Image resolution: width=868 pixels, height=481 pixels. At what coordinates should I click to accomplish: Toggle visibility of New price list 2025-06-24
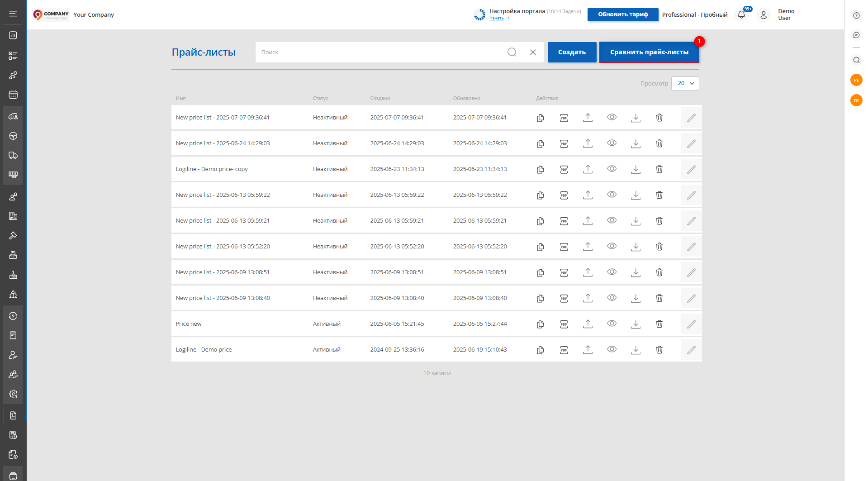[612, 143]
